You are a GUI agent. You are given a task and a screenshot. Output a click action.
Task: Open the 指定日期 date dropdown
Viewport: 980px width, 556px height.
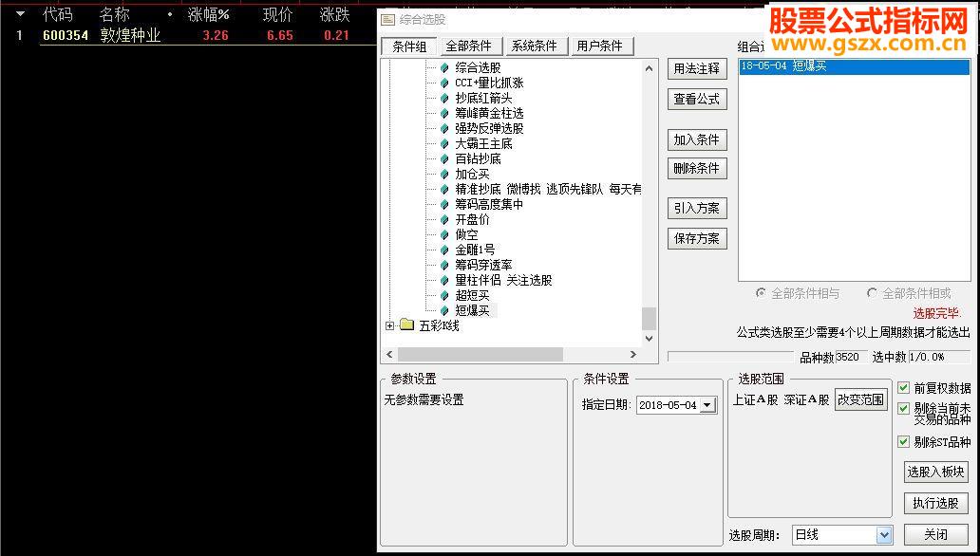(707, 405)
